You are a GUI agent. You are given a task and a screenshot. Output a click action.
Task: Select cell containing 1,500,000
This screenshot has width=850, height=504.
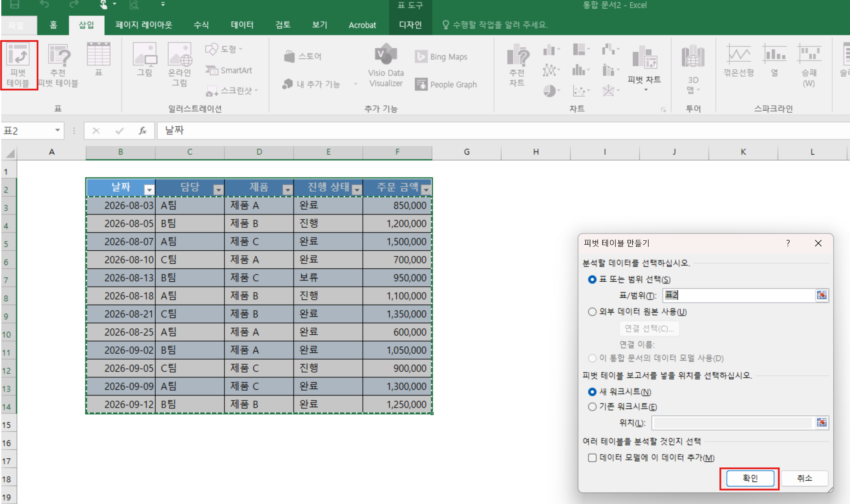point(397,242)
